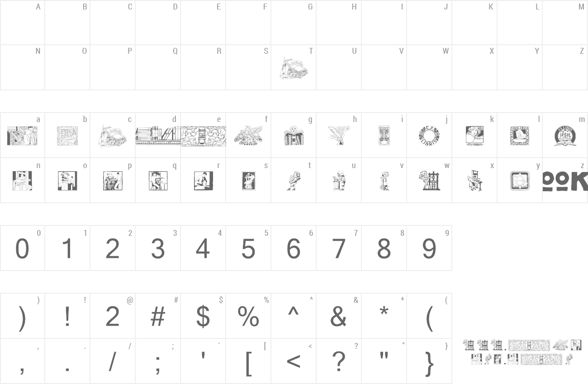
Task: Select the closing brace '}' cell
Action: (x=429, y=361)
